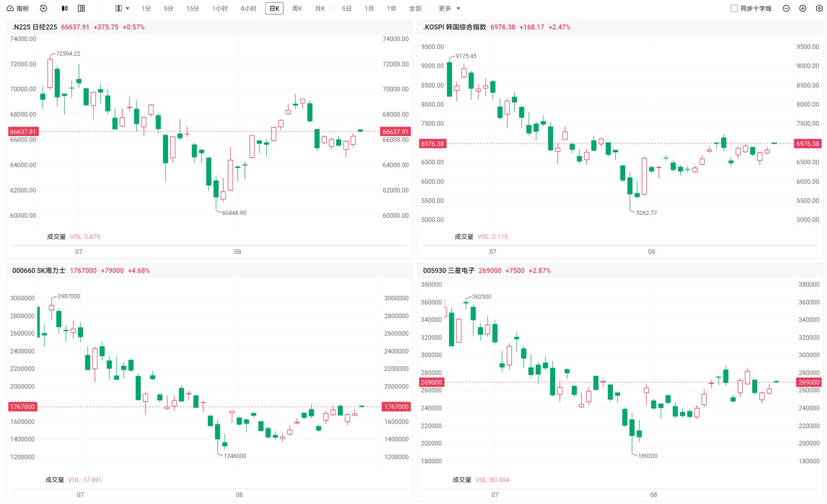
Task: Click the split-panel layout icon
Action: coord(118,8)
